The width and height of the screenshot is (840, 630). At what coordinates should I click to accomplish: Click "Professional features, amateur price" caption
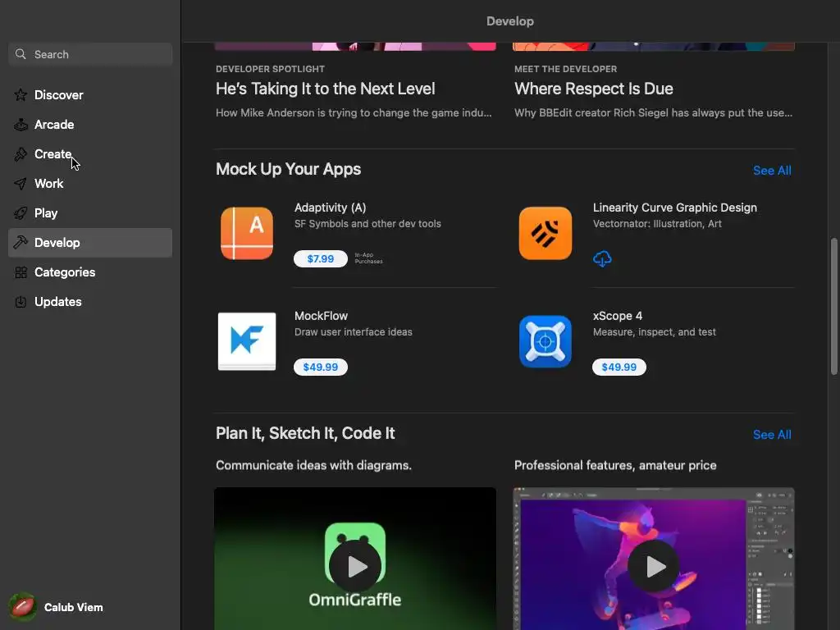[615, 465]
